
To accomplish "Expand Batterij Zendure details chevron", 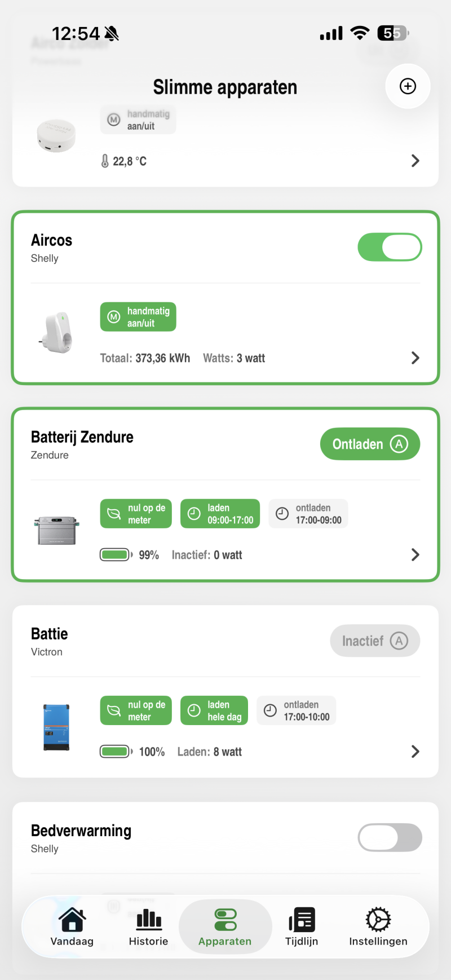I will (415, 555).
